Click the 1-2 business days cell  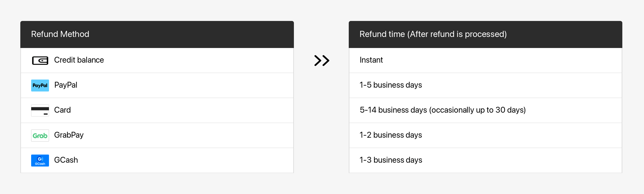pos(391,135)
